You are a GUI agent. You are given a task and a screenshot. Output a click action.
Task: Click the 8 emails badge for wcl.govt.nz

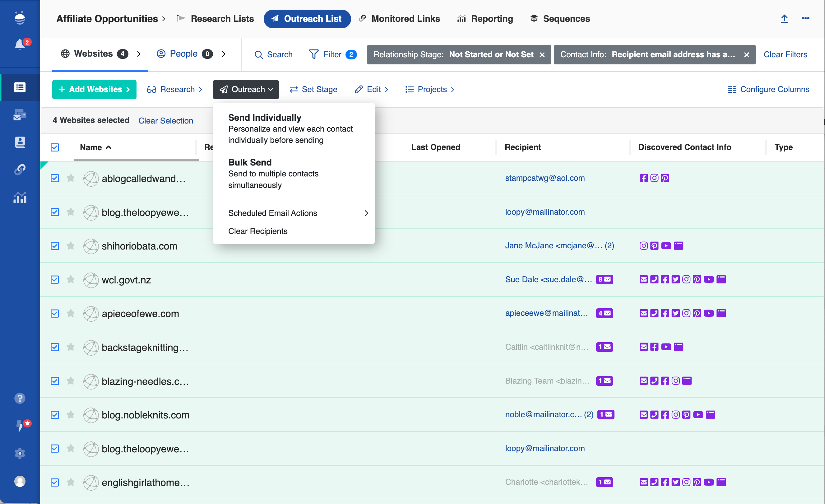(x=604, y=279)
